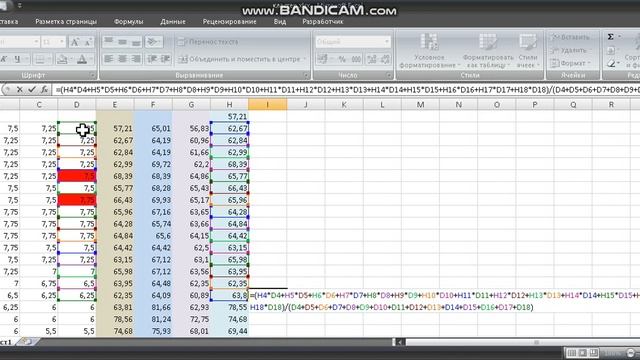Apply Percent style format

pos(342,60)
